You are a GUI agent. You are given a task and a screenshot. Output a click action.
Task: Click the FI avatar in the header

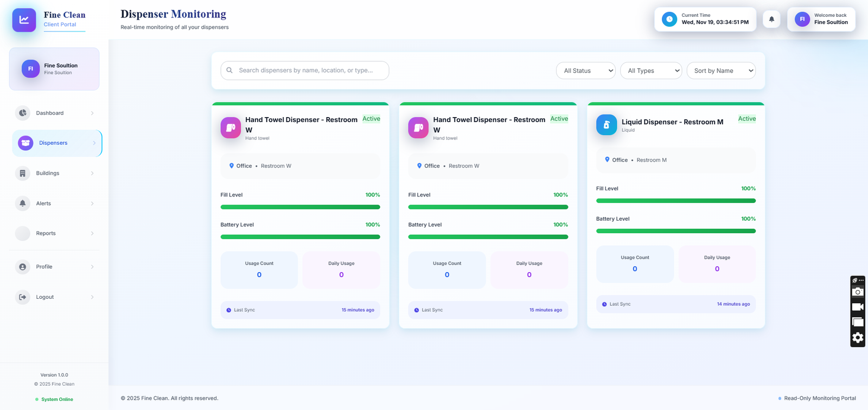tap(802, 20)
